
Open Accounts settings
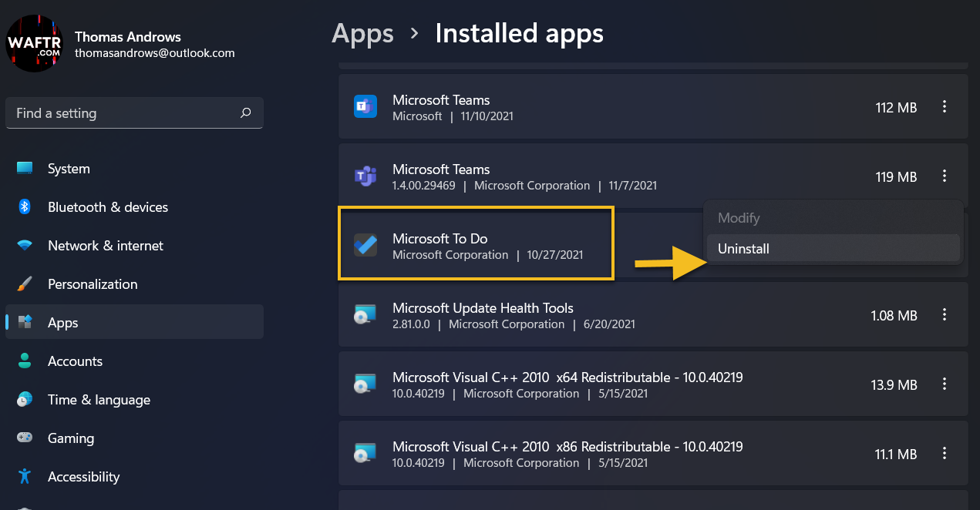[134, 361]
